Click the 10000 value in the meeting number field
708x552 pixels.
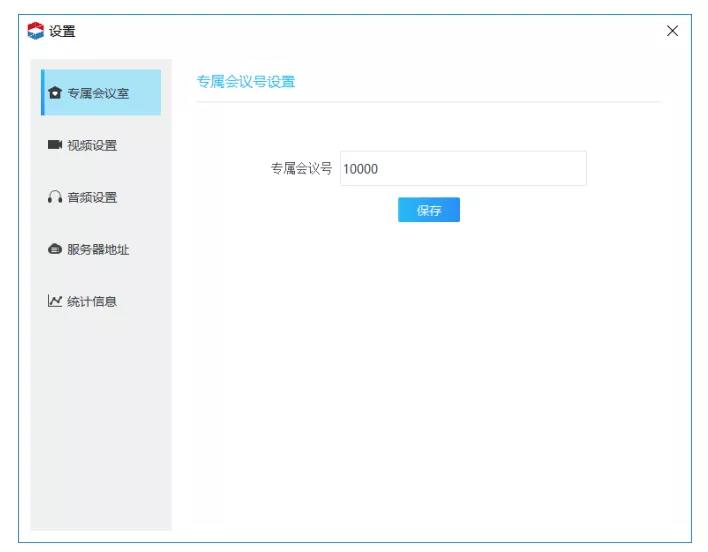pos(360,169)
